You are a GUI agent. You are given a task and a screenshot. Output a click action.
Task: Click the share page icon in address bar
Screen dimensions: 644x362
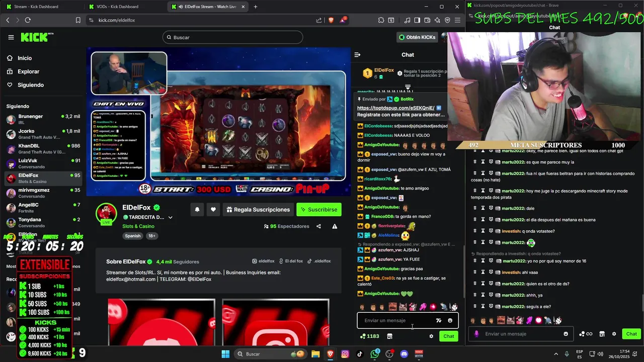tap(319, 20)
